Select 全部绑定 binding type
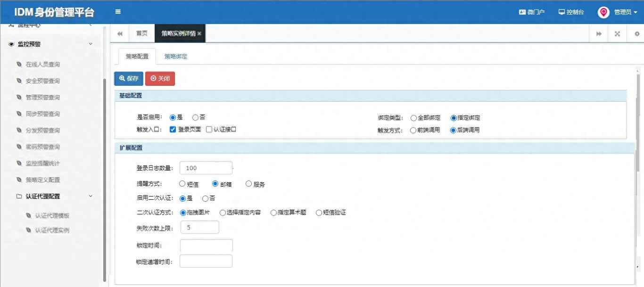Screen dimensions: 644x287 414,118
